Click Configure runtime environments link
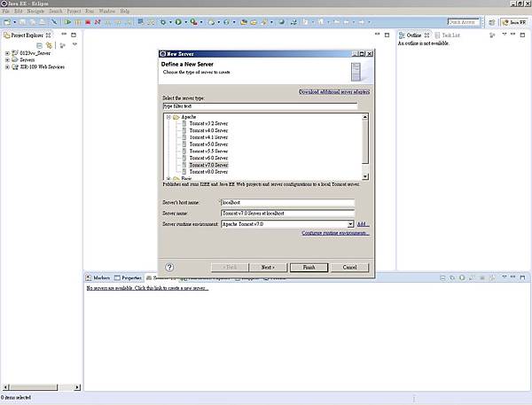The height and width of the screenshot is (405, 532). (335, 233)
